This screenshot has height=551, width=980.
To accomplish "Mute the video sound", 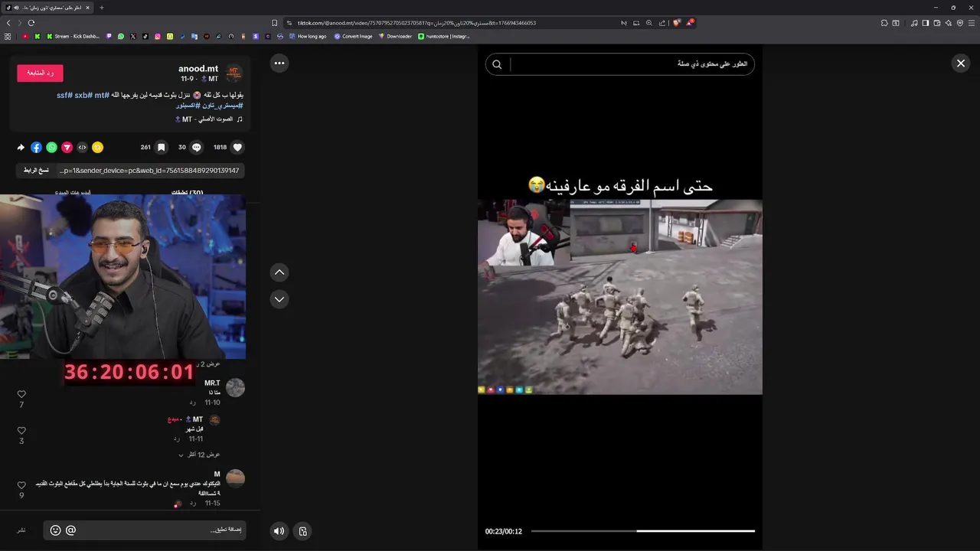I will point(279,531).
